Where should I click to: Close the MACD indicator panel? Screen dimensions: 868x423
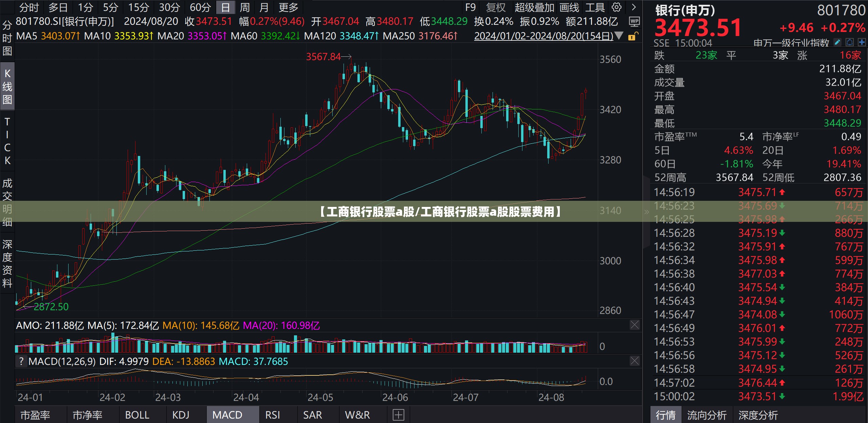click(x=634, y=361)
